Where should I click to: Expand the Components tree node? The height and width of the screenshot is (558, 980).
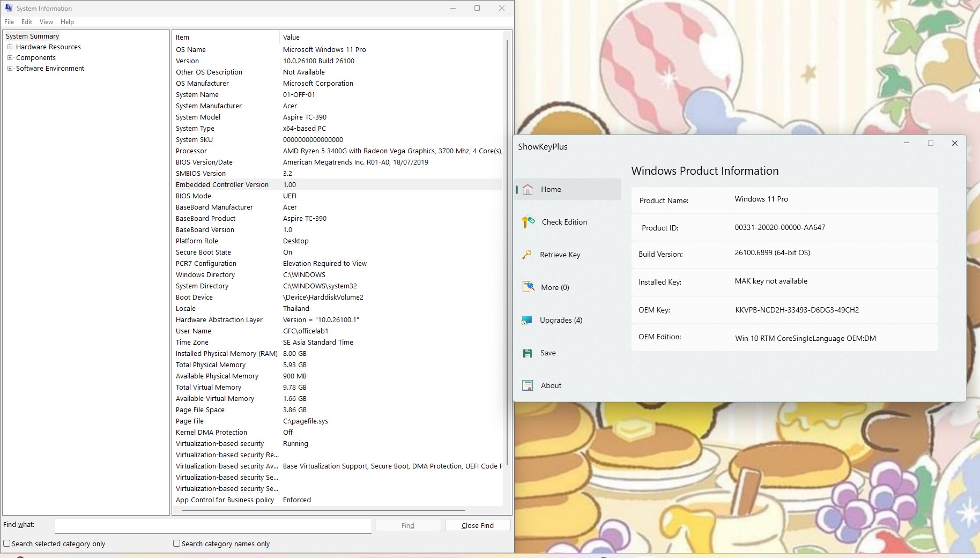[10, 58]
